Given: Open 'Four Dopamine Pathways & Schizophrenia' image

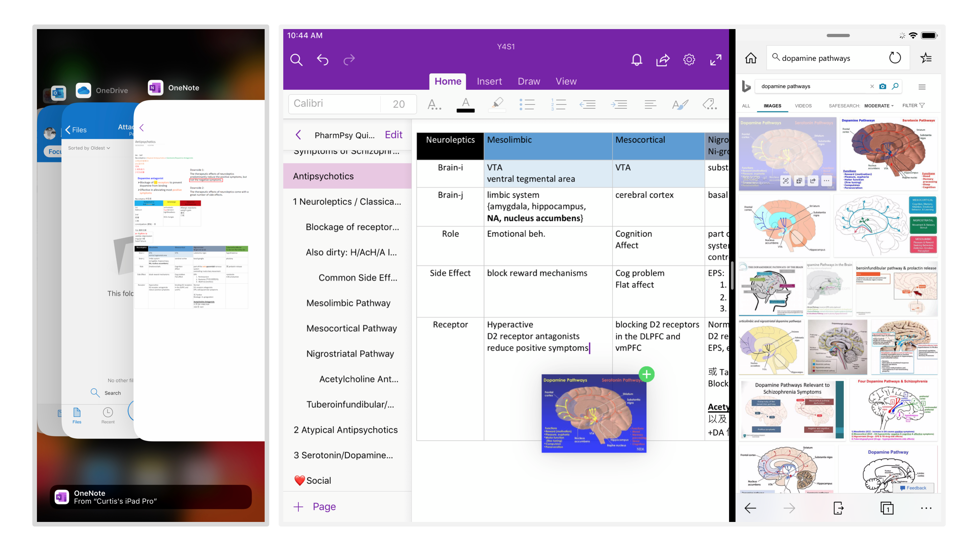Looking at the screenshot, I should 894,410.
